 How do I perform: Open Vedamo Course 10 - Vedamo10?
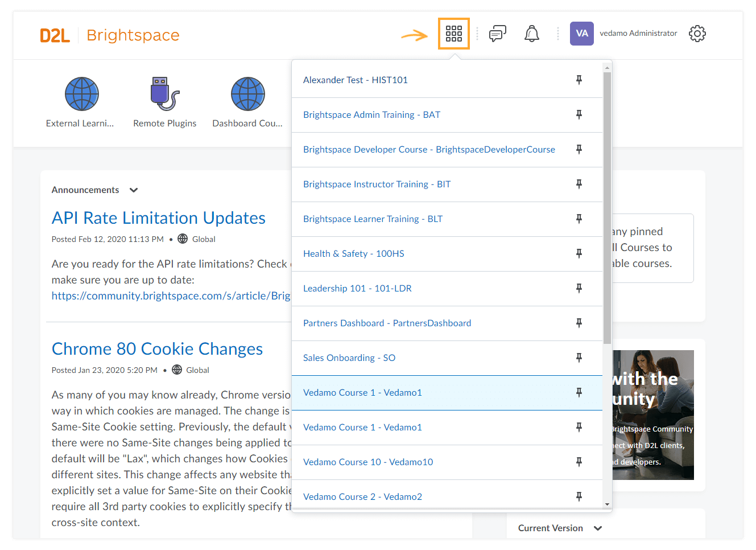pyautogui.click(x=368, y=462)
